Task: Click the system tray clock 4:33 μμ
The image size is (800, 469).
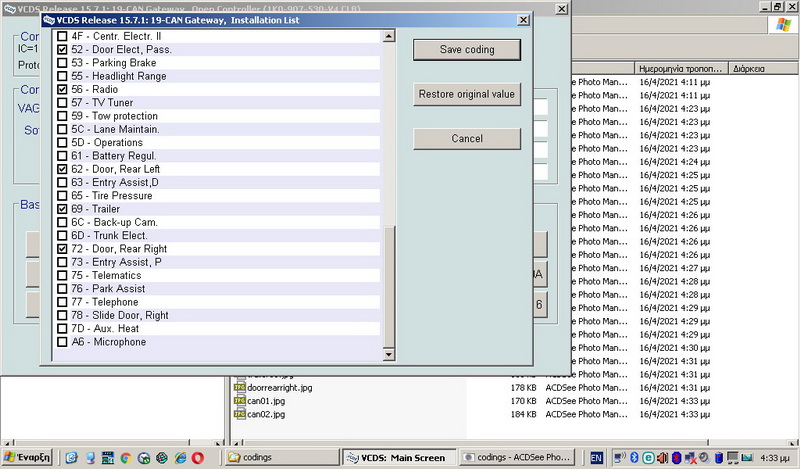Action: point(774,458)
